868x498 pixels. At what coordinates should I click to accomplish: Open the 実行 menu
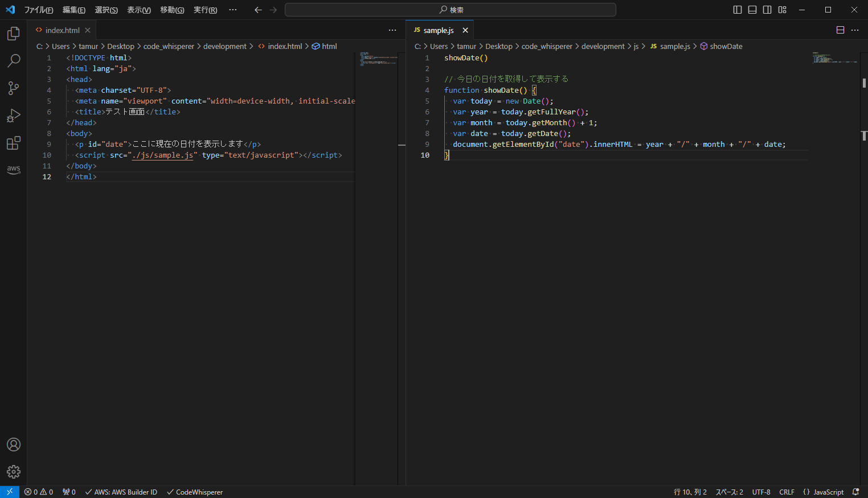click(205, 10)
